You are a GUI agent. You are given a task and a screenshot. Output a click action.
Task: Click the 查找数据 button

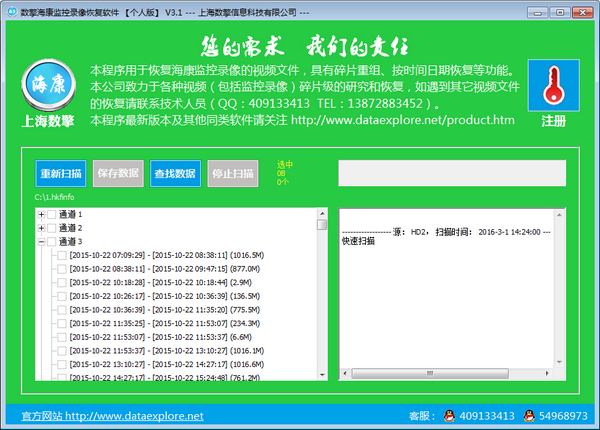point(175,173)
